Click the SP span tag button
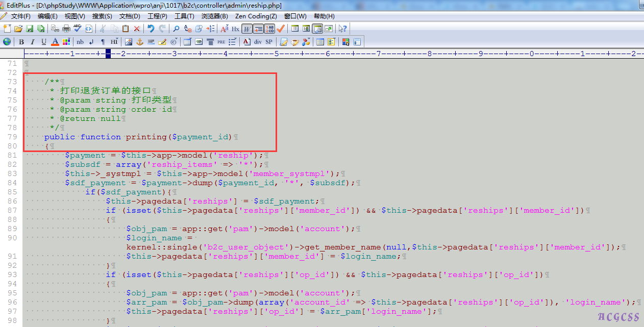The image size is (644, 327). tap(268, 42)
